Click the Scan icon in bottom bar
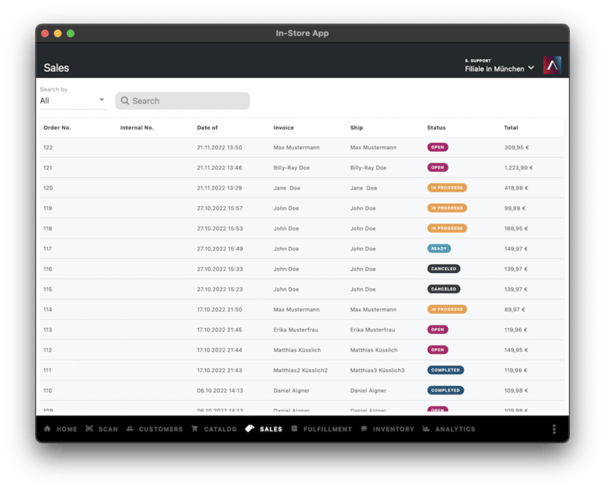This screenshot has height=490, width=605. 89,429
